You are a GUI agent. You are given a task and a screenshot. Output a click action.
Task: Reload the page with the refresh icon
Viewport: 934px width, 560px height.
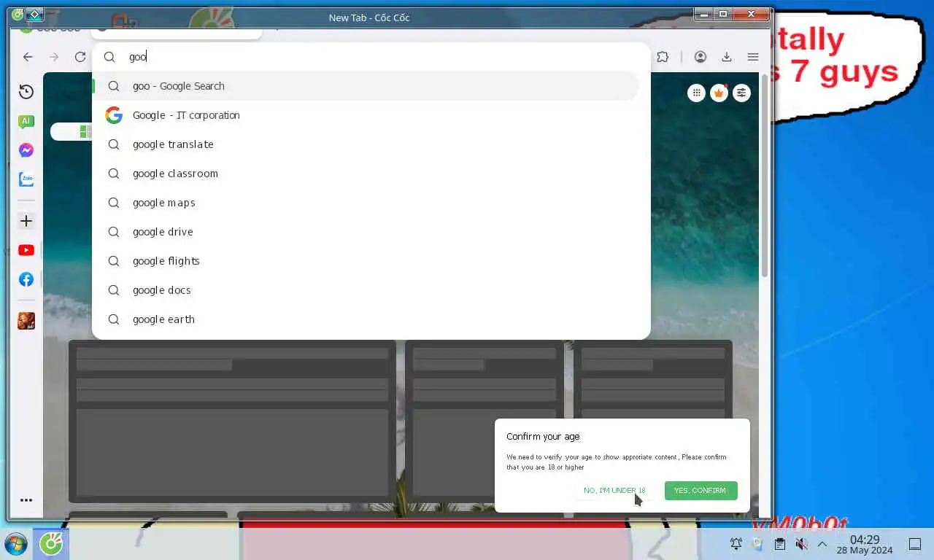pos(80,57)
